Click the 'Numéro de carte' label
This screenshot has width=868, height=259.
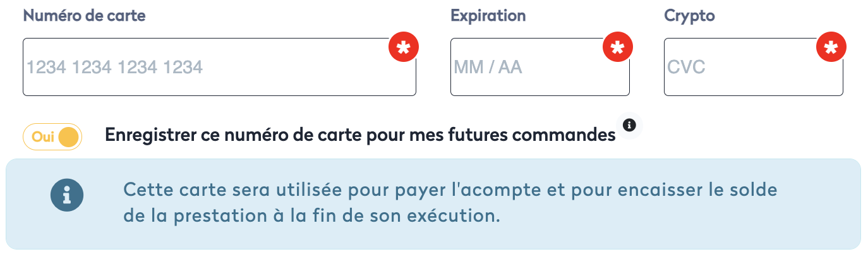coord(85,16)
